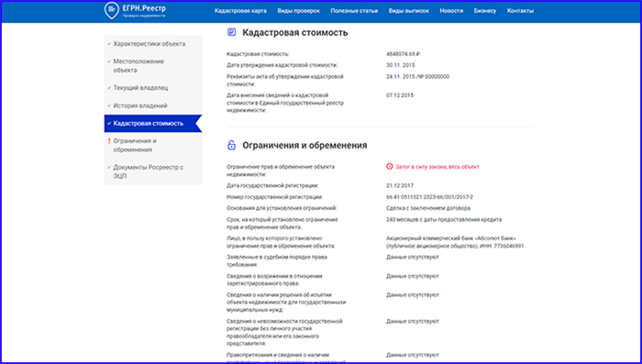Click the red exclamation mark in sidebar
Screen dimensions: 642x364
coord(109,141)
